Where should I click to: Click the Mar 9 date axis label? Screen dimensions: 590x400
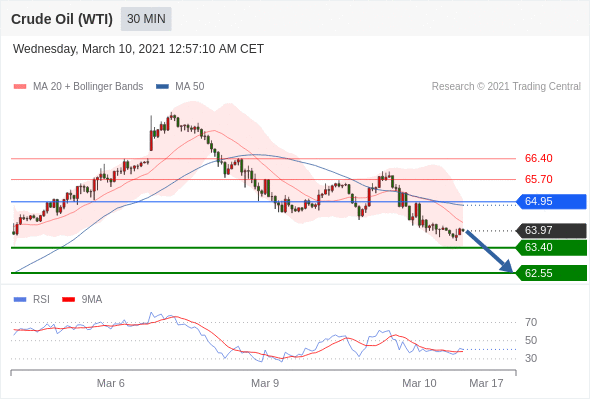265,383
